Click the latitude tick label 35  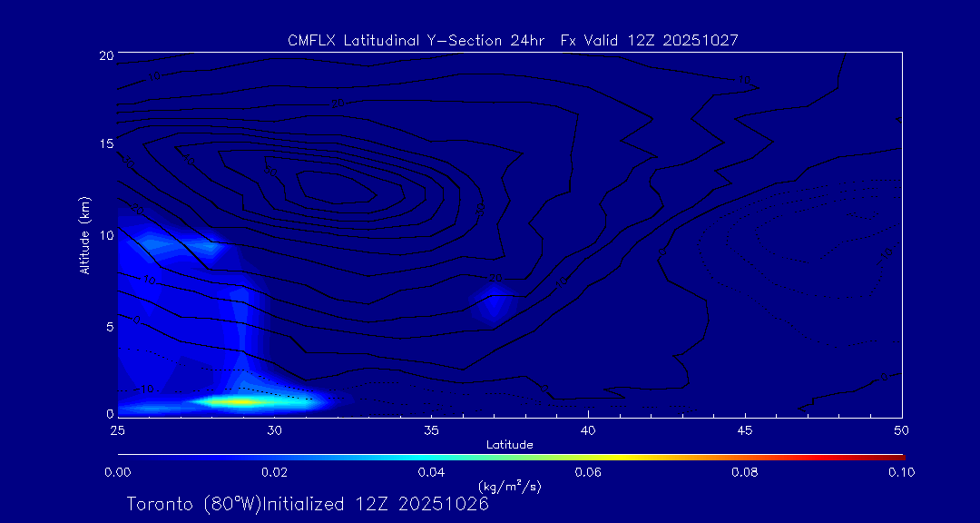click(x=431, y=430)
